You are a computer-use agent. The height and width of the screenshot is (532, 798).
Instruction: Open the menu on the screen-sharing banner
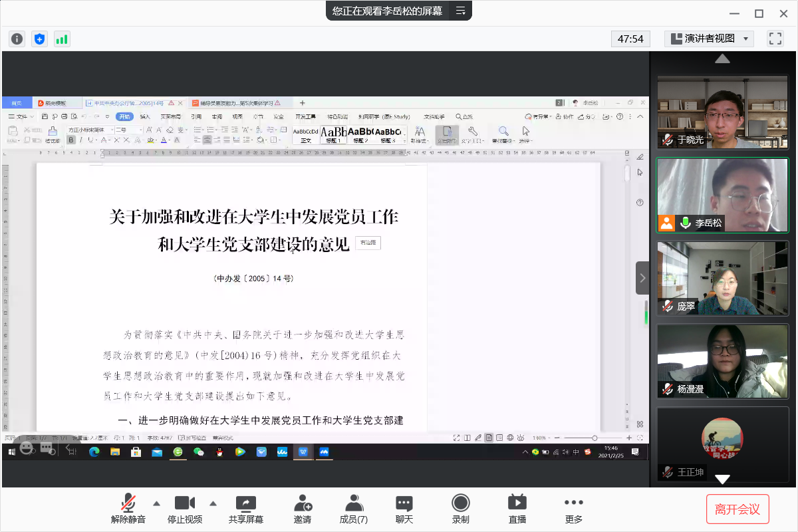460,11
